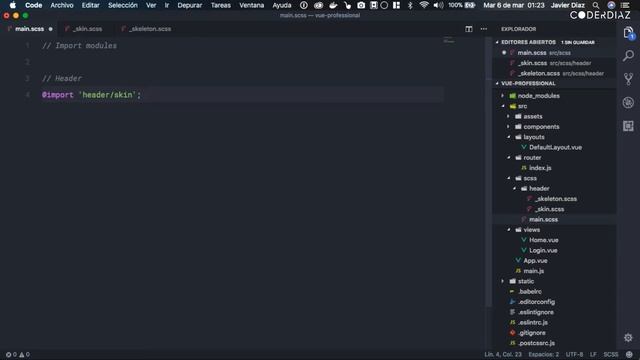Image resolution: width=640 pixels, height=360 pixels.
Task: Open Home.vue in the views folder
Action: pos(544,240)
